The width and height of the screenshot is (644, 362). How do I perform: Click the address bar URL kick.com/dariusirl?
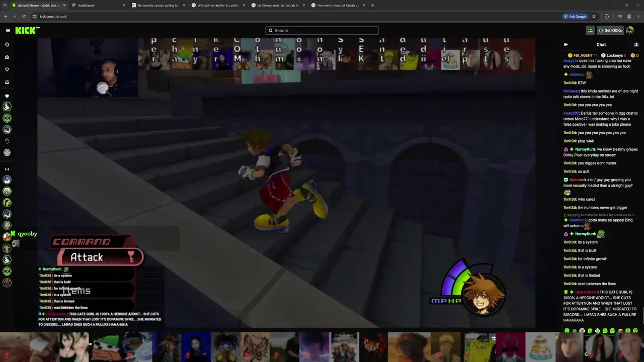[x=53, y=16]
